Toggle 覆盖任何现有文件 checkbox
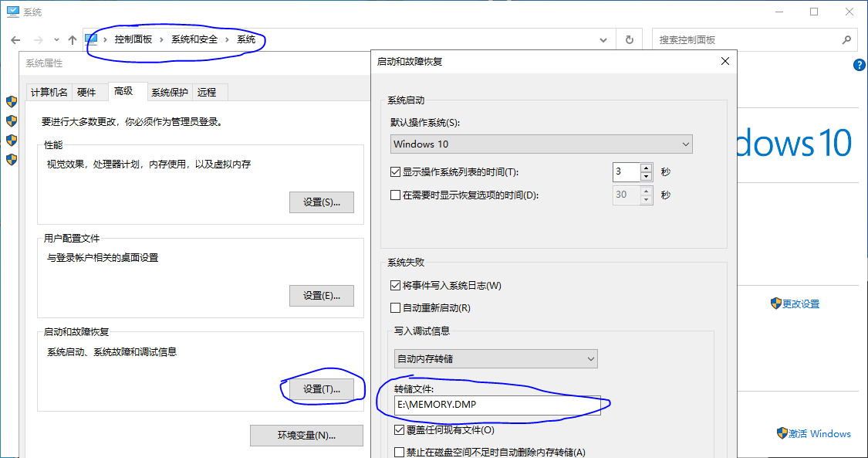This screenshot has height=458, width=868. click(x=399, y=429)
